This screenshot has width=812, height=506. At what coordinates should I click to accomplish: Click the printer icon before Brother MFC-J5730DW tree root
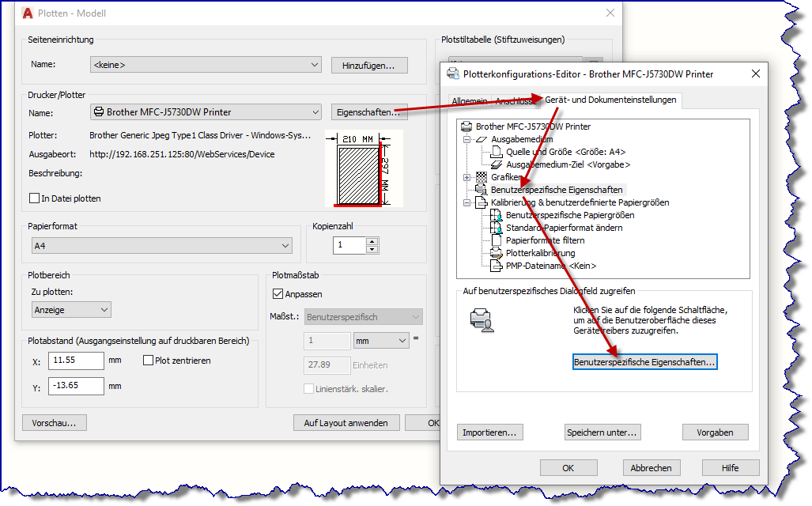pos(466,126)
